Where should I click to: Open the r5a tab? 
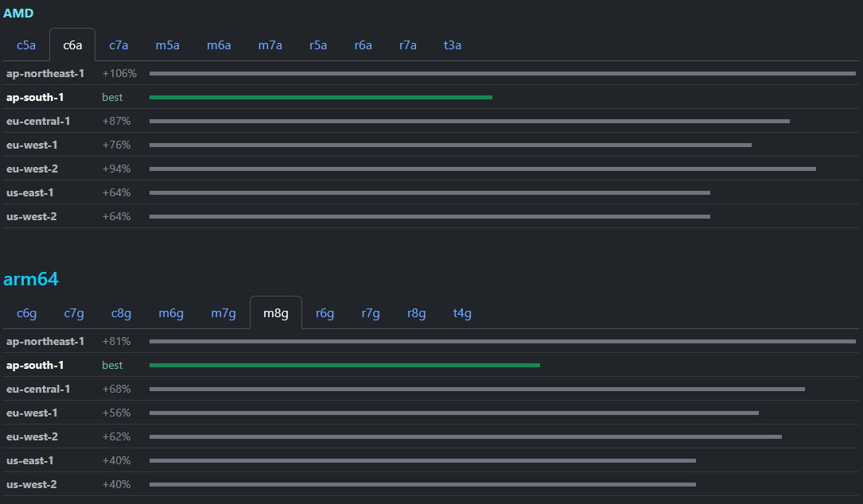point(318,45)
